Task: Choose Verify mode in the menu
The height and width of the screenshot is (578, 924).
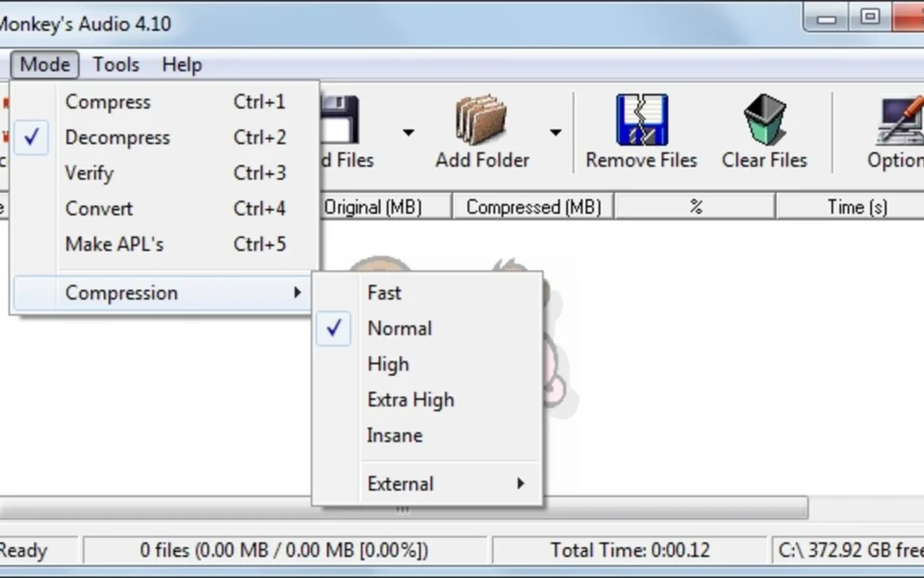Action: [167, 172]
